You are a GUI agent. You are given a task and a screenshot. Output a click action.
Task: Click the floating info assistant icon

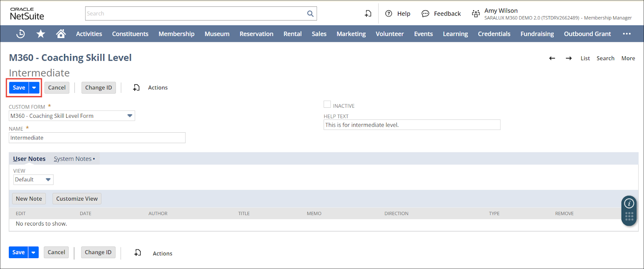(629, 203)
